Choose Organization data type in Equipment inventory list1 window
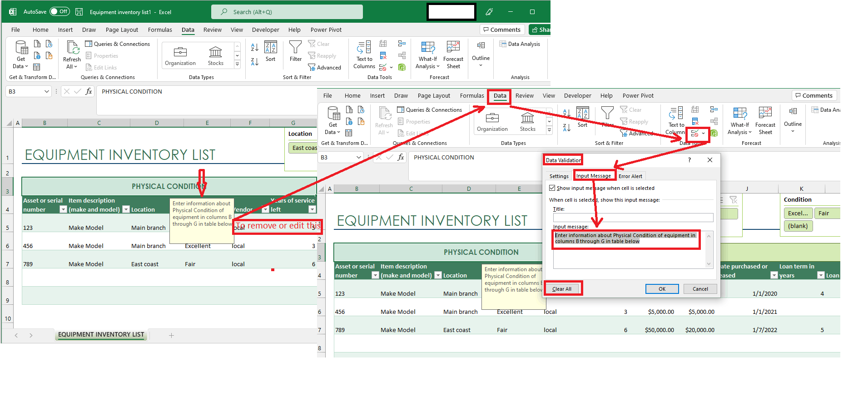The height and width of the screenshot is (397, 868). point(180,56)
